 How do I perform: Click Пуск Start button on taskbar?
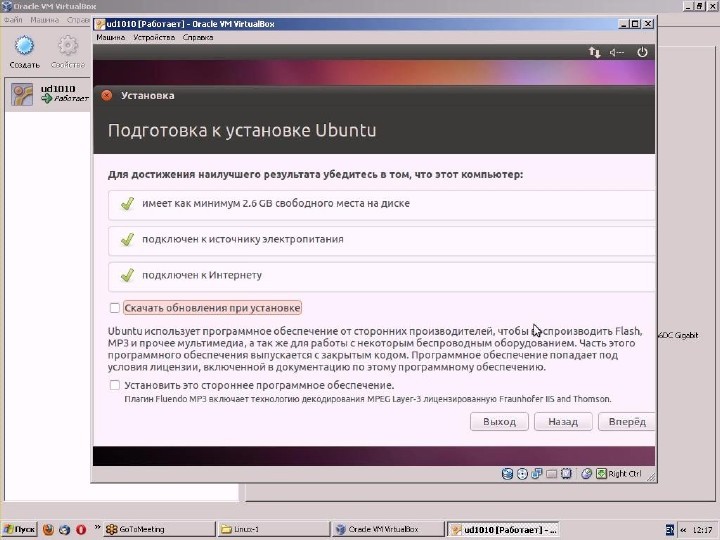tap(19, 529)
